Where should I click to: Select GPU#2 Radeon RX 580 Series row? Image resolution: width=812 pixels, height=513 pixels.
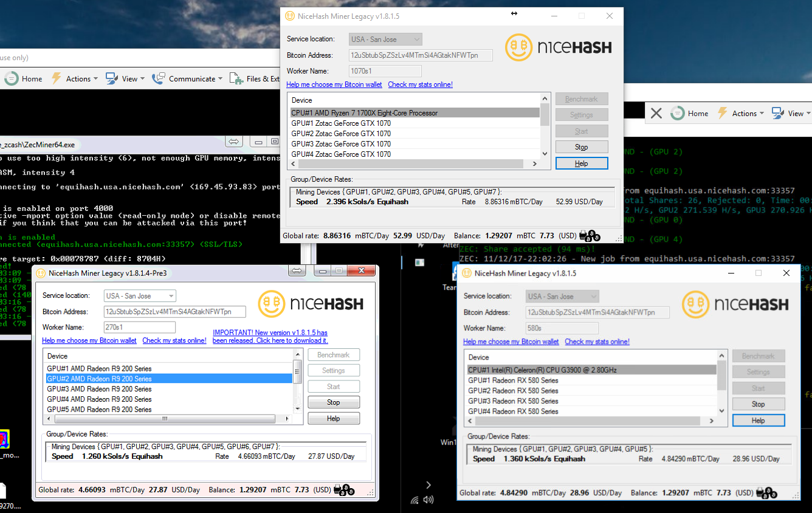point(591,390)
